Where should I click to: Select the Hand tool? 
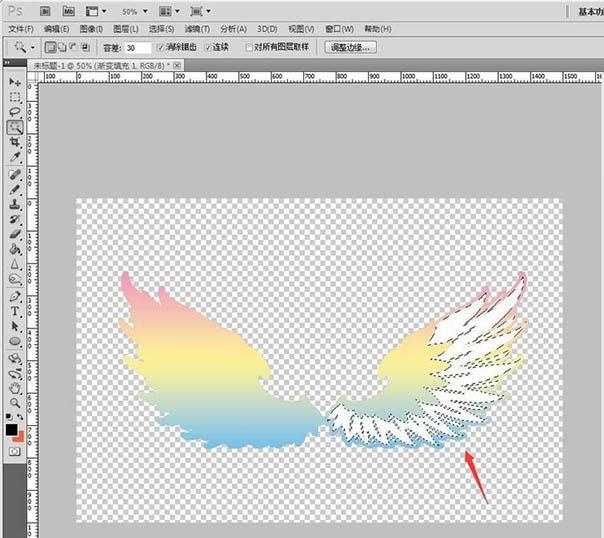pyautogui.click(x=15, y=388)
